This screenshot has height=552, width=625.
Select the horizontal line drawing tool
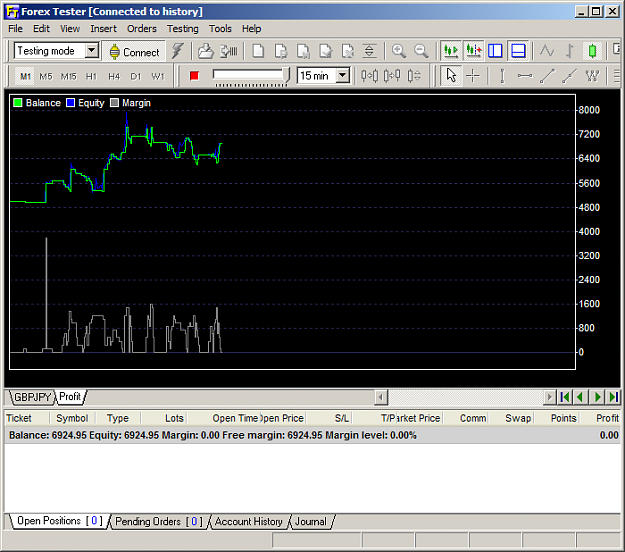tap(525, 76)
